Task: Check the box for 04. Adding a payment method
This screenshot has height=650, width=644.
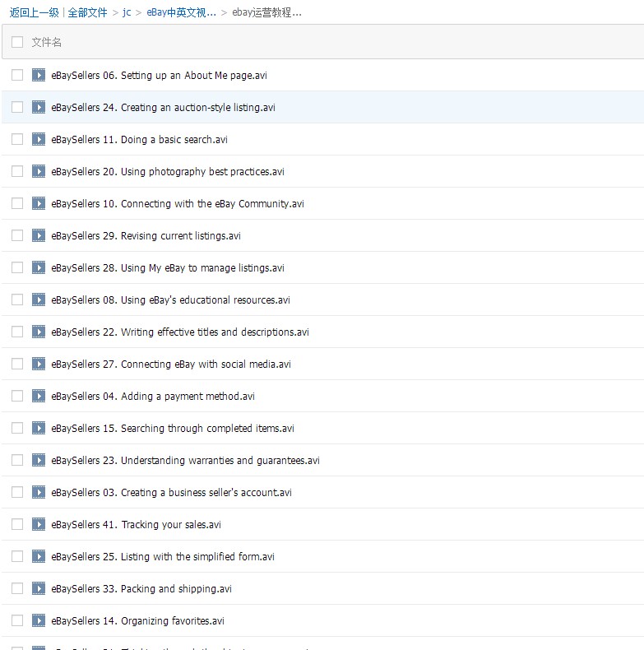Action: (17, 396)
